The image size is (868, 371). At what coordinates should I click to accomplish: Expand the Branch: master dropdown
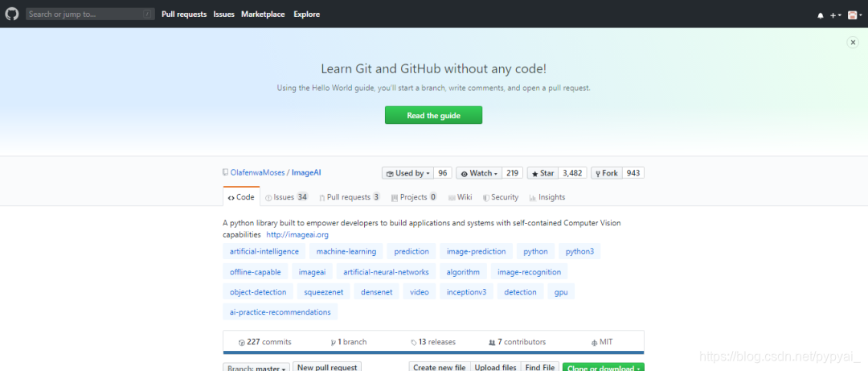pos(257,368)
